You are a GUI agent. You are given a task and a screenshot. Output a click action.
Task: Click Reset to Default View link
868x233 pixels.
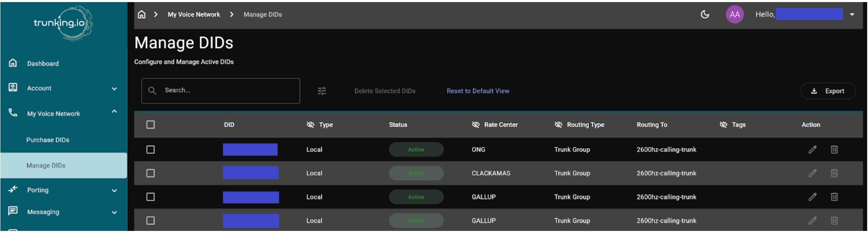(478, 91)
